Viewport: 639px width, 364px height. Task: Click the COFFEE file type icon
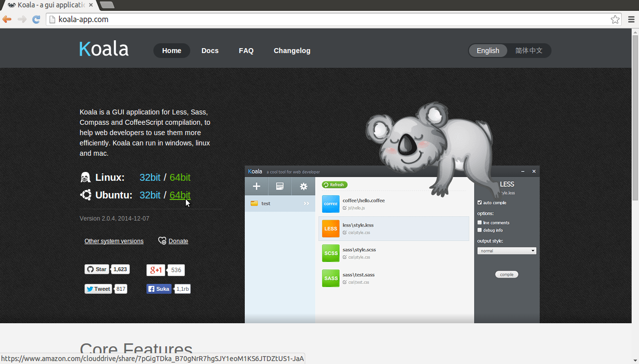click(331, 204)
